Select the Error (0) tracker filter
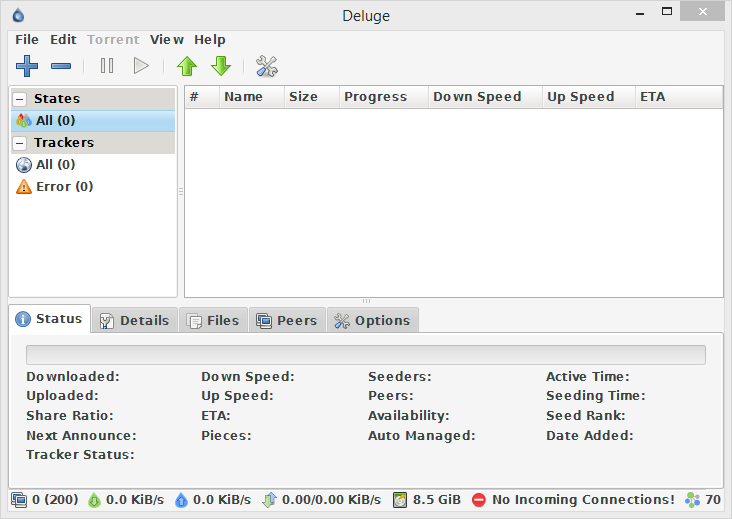The image size is (732, 519). 93,187
